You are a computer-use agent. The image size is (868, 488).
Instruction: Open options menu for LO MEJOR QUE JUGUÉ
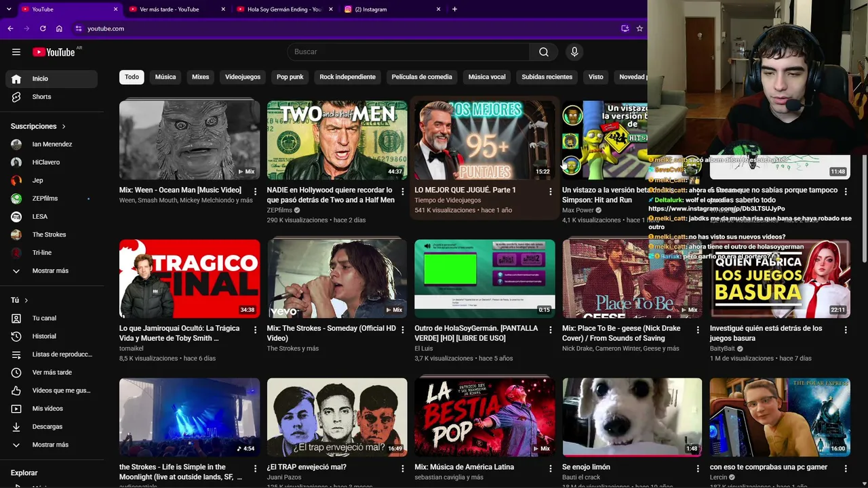point(550,192)
